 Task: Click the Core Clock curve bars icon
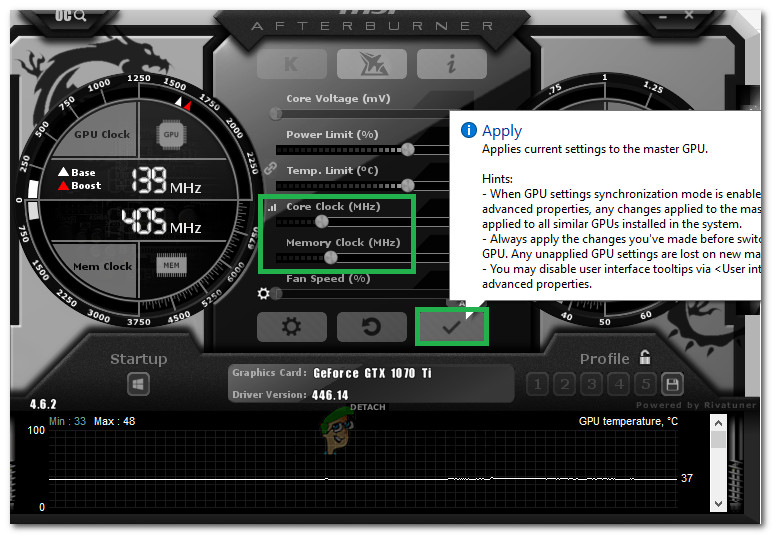click(x=272, y=208)
